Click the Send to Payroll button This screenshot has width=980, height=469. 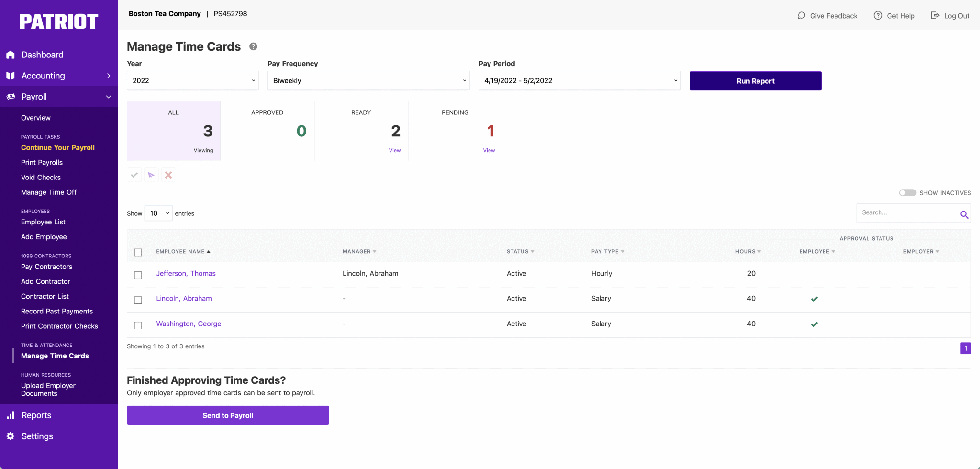(228, 415)
